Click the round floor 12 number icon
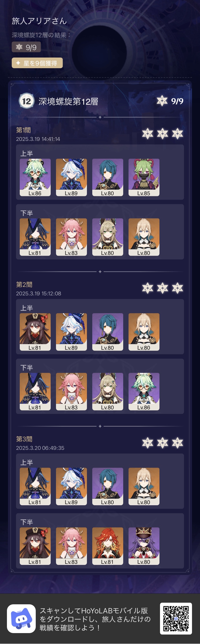 point(26,101)
